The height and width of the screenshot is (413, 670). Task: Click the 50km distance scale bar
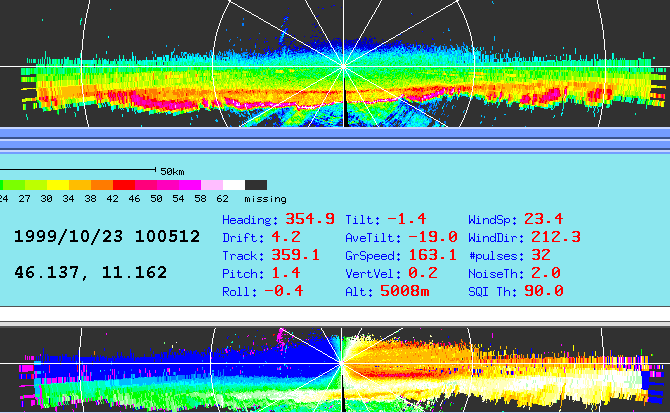click(78, 169)
